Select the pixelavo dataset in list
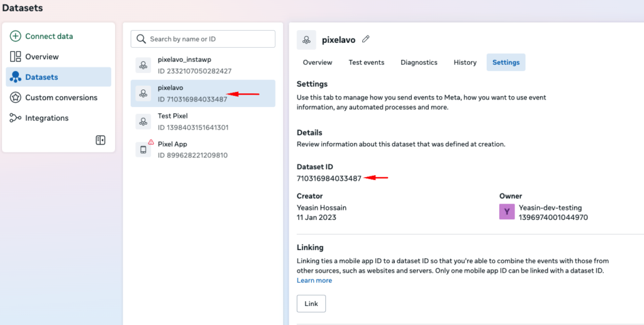644x325 pixels. (x=203, y=93)
